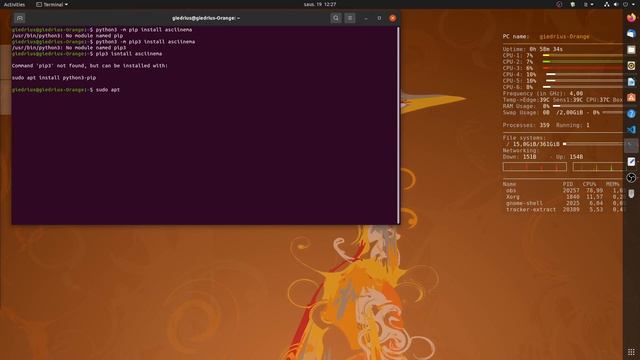
Task: Launch Firefox from the dock
Action: pos(631,18)
